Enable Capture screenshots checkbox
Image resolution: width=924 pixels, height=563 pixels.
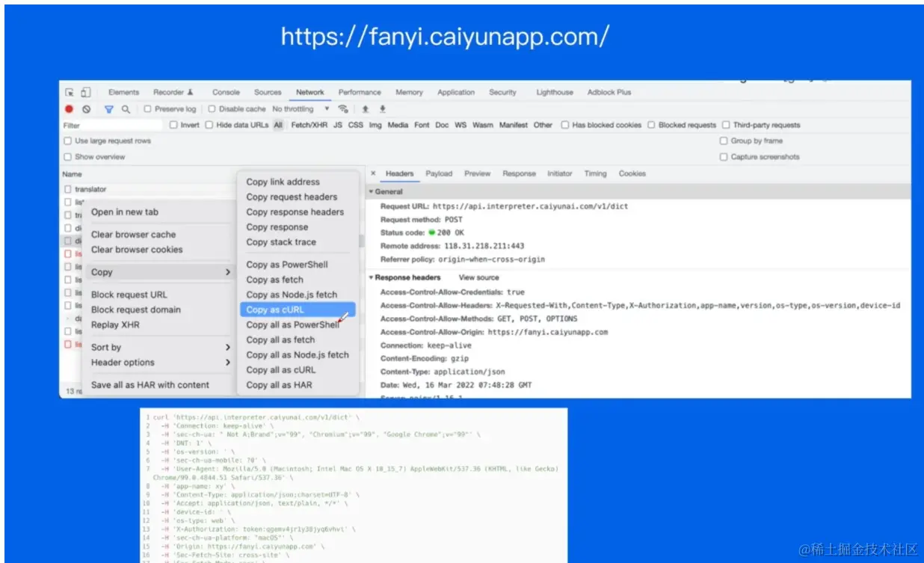(x=724, y=157)
